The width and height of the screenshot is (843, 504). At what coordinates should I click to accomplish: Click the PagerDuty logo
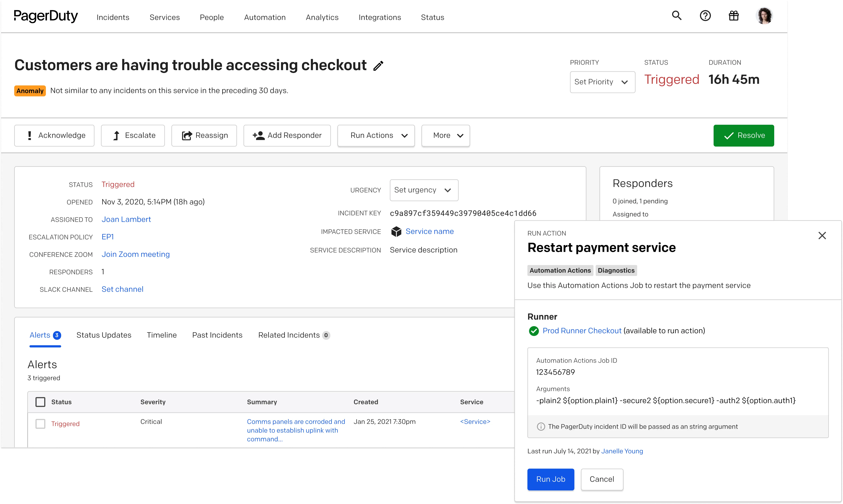[x=45, y=16]
